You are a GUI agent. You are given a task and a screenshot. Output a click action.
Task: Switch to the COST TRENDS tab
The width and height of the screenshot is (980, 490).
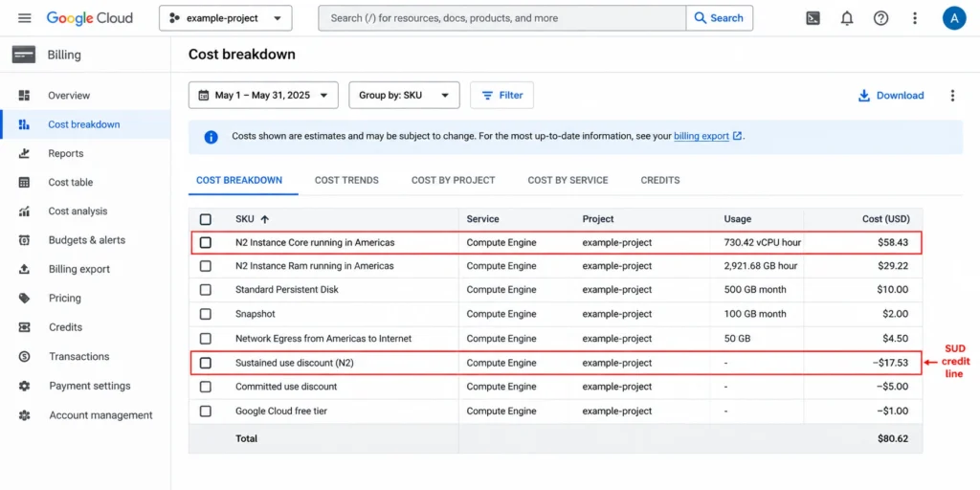pyautogui.click(x=346, y=180)
